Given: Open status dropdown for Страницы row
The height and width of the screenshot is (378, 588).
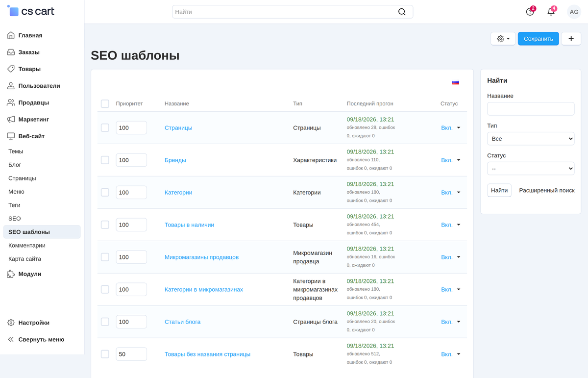Looking at the screenshot, I should click(x=451, y=127).
